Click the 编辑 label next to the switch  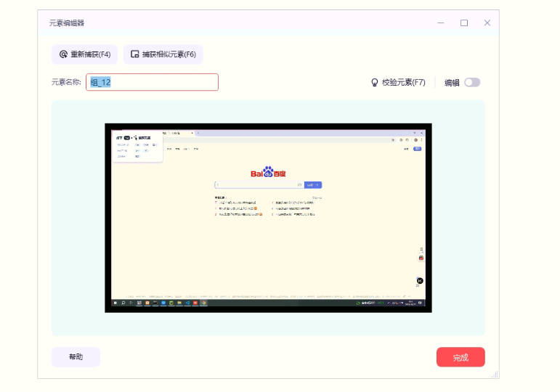click(x=452, y=83)
